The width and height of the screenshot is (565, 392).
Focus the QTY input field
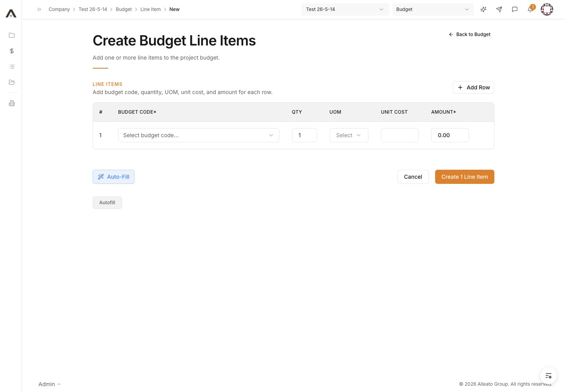point(304,135)
